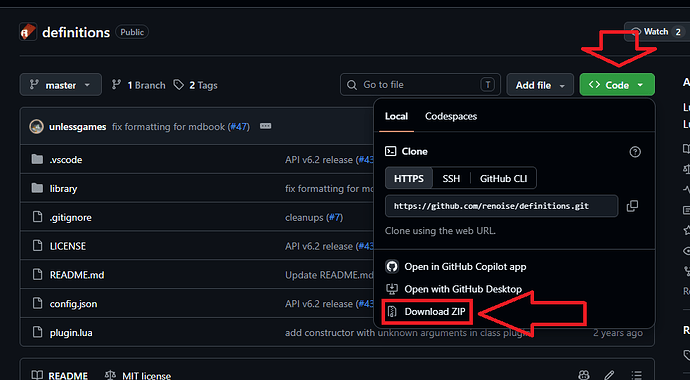Expand commit message ellipsis button
690x380 pixels.
click(265, 126)
